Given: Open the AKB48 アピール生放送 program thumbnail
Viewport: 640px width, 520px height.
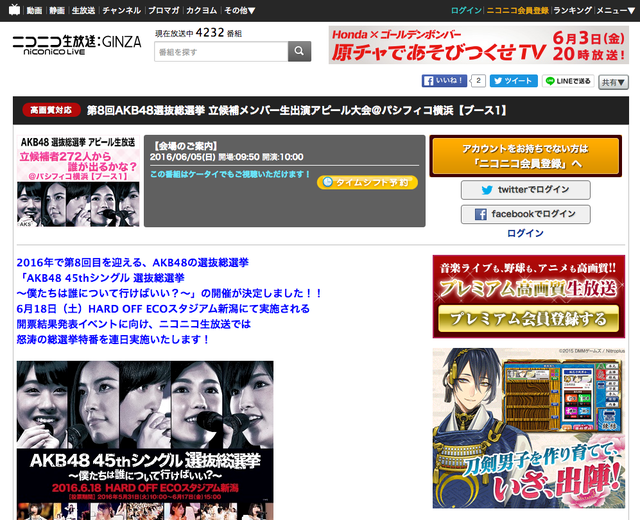Looking at the screenshot, I should pyautogui.click(x=78, y=181).
